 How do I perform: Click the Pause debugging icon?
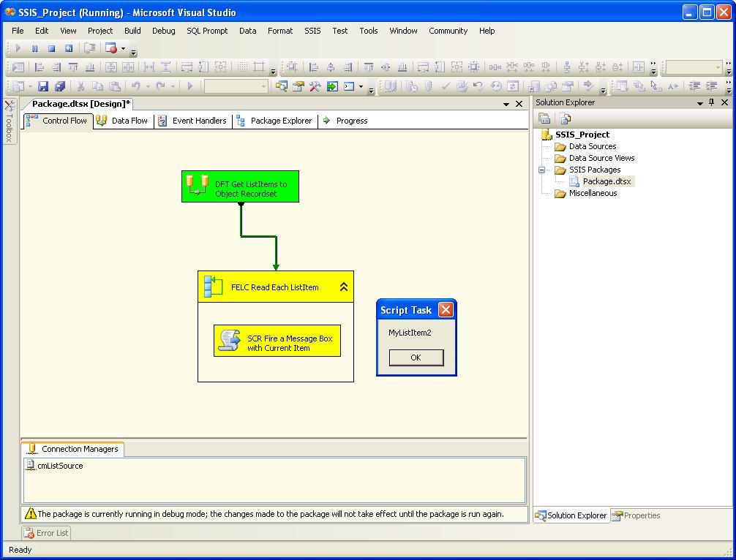(34, 48)
